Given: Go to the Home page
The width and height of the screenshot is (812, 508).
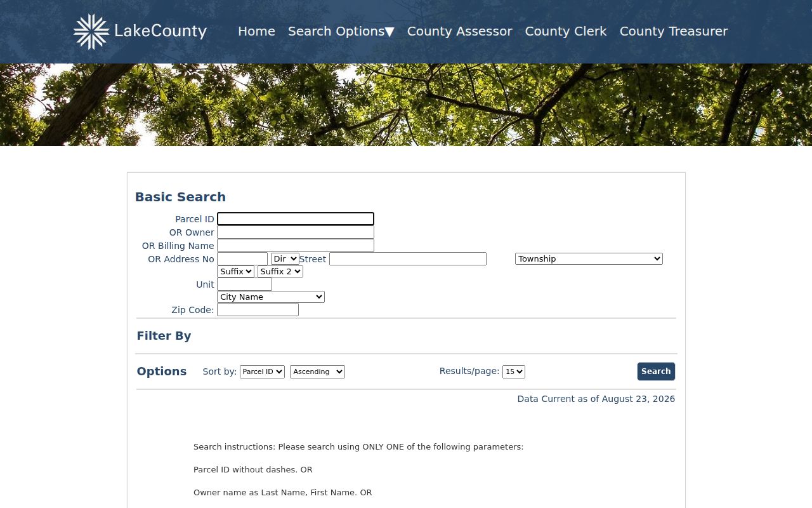Looking at the screenshot, I should pos(256,31).
